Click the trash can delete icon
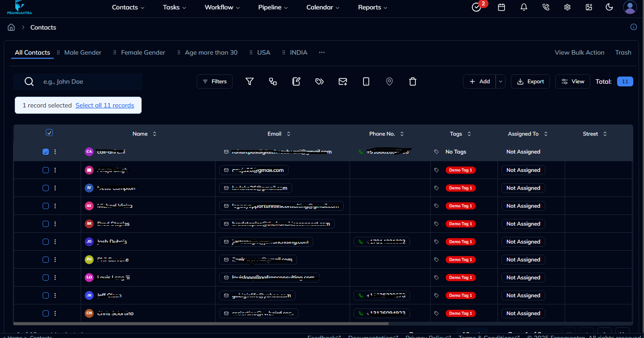 (413, 81)
